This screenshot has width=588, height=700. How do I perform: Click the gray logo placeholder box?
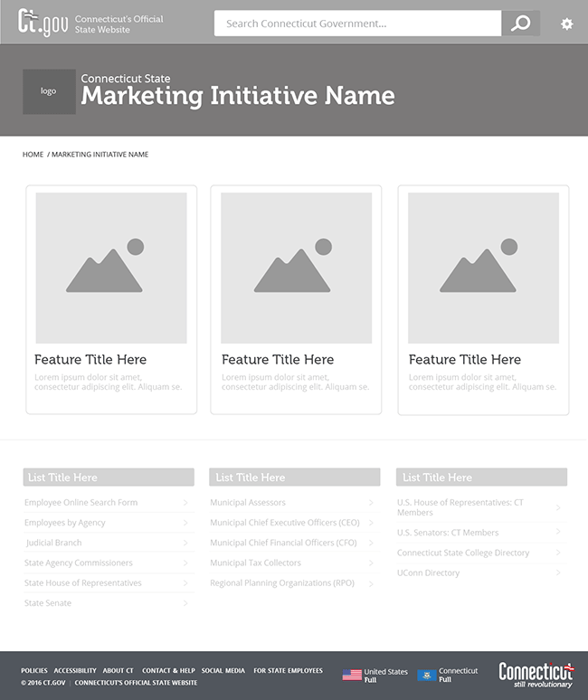point(49,91)
